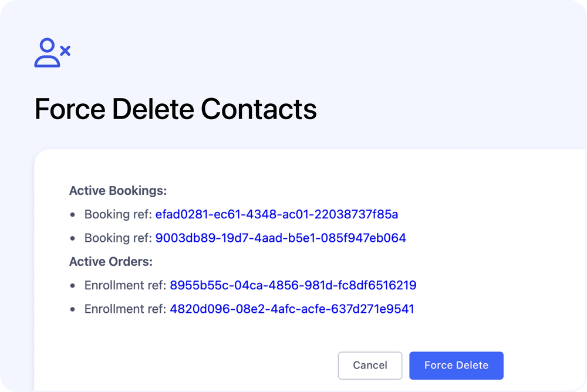
Task: Click the bullet point beside first booking ref
Action: (x=73, y=214)
